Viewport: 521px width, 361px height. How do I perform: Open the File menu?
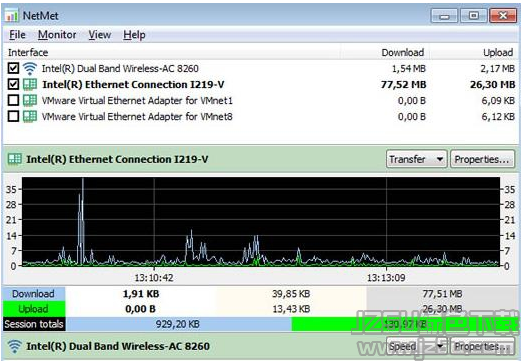[17, 35]
